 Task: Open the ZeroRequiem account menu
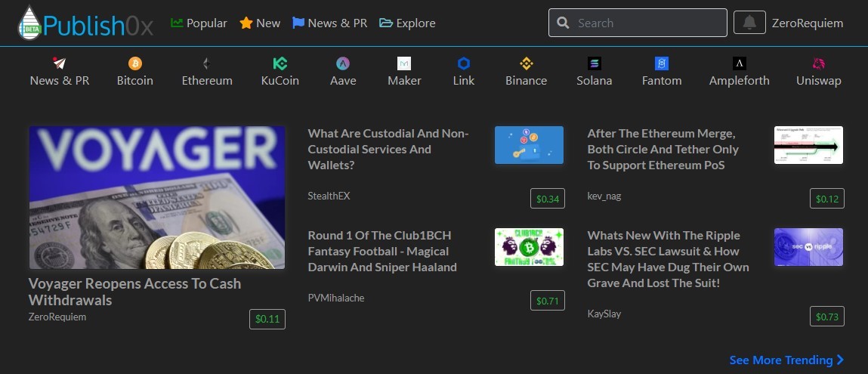tap(808, 23)
